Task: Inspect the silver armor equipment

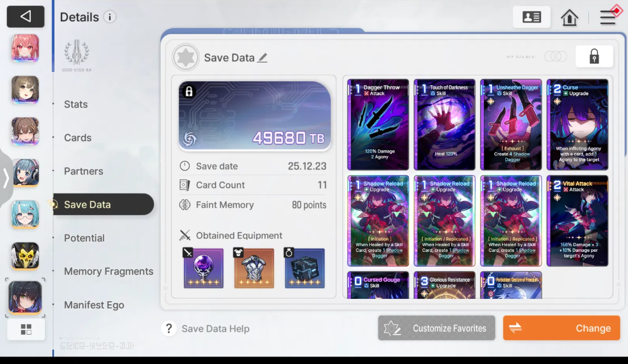Action: [254, 268]
